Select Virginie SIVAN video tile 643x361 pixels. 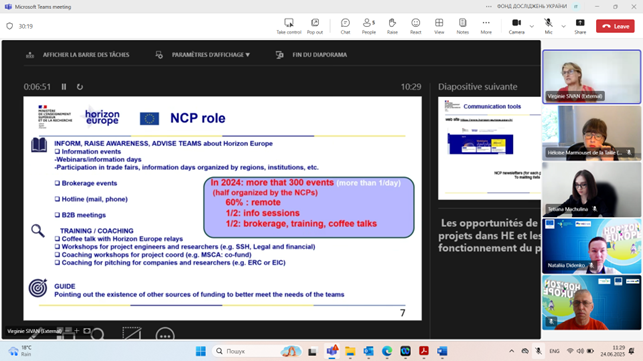pyautogui.click(x=591, y=77)
